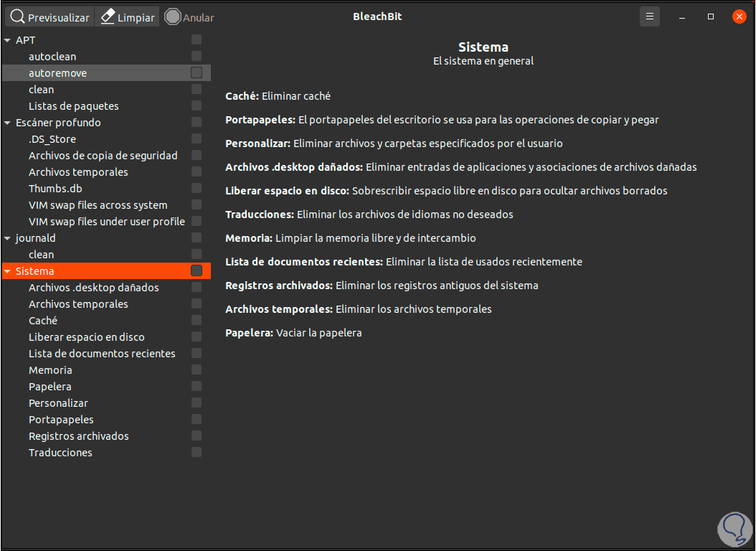Viewport: 756px width, 551px height.
Task: Toggle the APT group checkbox
Action: click(197, 39)
